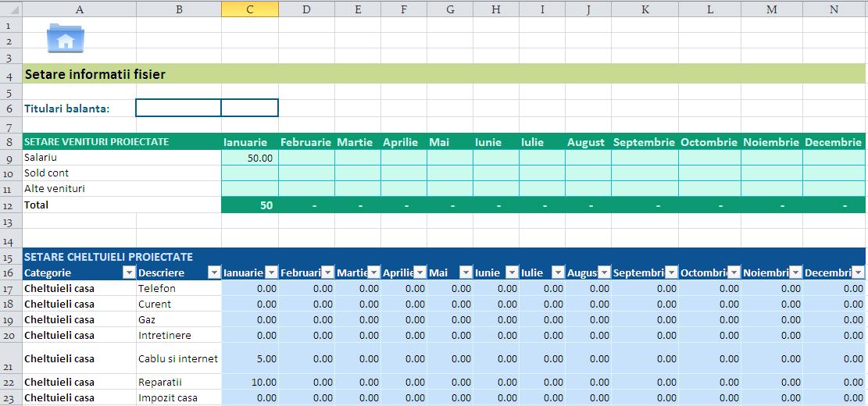Select Cablu si internet Ianuarie value 5.00
The width and height of the screenshot is (868, 406).
click(x=250, y=358)
